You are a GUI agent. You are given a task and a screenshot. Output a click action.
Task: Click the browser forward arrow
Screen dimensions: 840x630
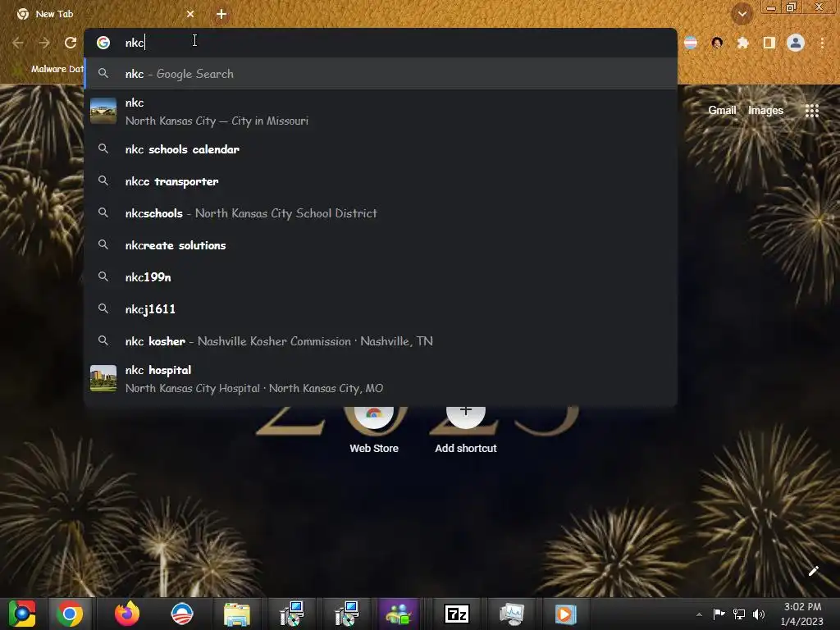44,43
